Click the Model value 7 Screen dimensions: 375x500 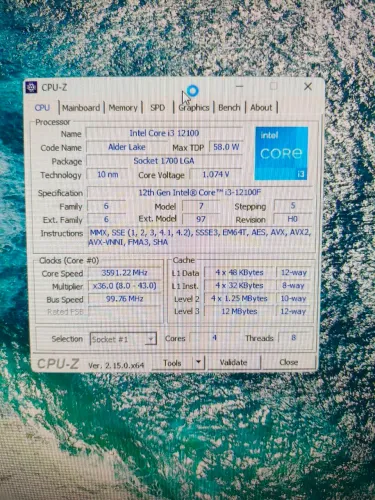click(x=201, y=206)
